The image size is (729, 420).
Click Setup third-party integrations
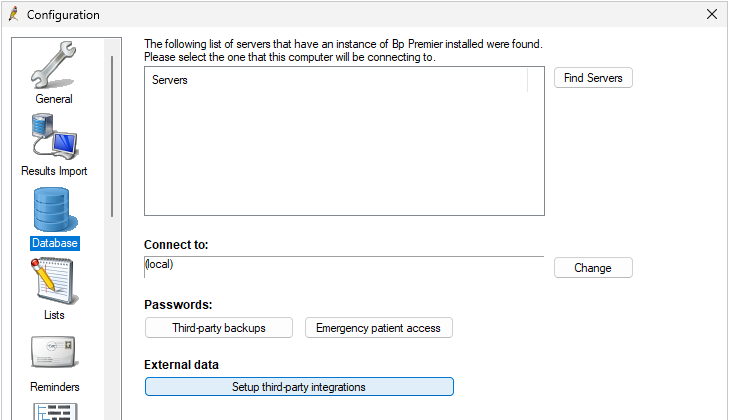(x=299, y=387)
